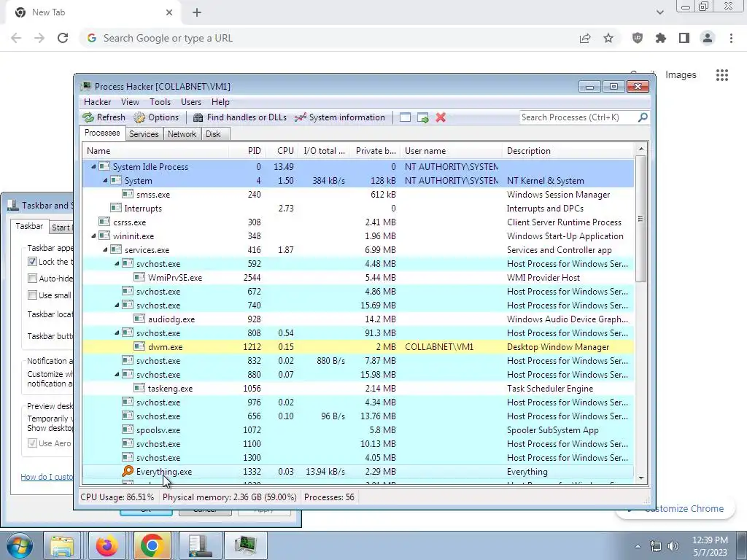Click Chrome share page icon

click(585, 38)
